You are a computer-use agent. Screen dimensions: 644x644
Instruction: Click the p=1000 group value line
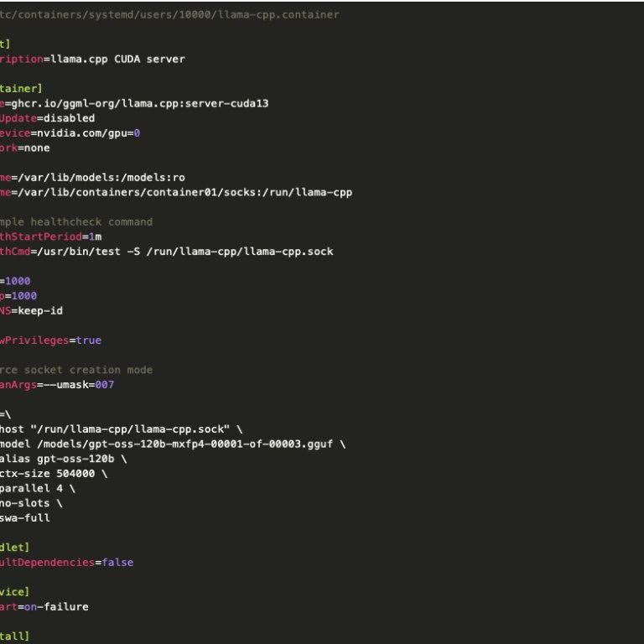pyautogui.click(x=18, y=296)
